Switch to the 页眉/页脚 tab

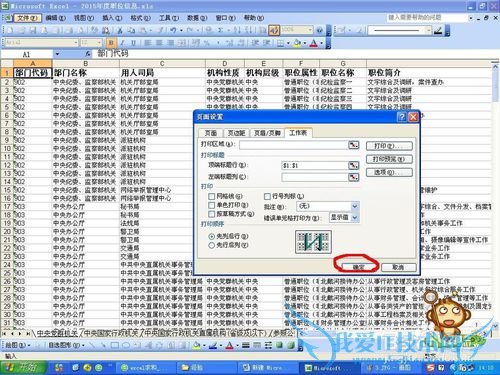pyautogui.click(x=267, y=133)
